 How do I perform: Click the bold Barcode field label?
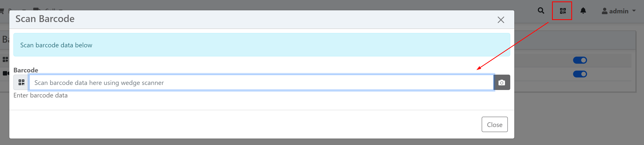point(26,70)
